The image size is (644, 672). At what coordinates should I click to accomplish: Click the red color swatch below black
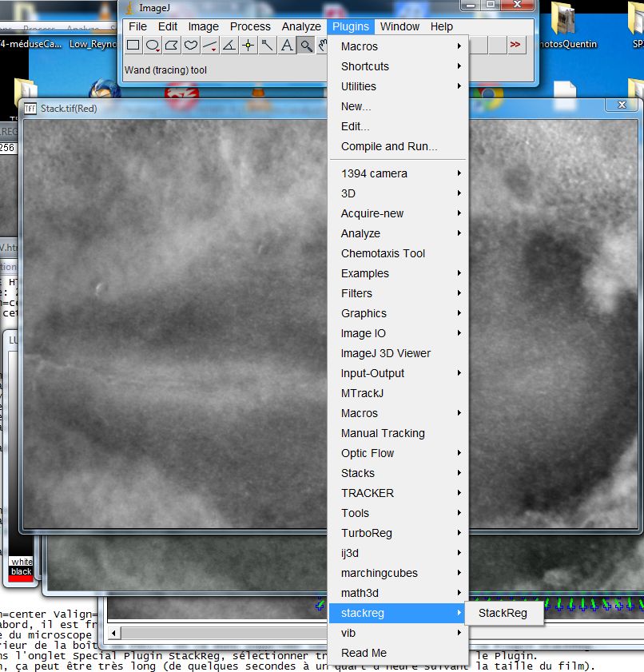point(21,580)
